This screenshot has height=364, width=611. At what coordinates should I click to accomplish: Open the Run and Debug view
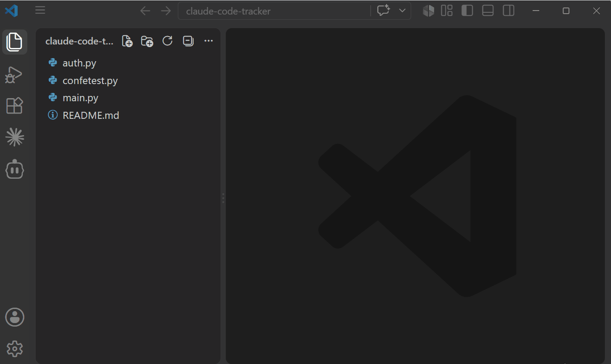[15, 74]
